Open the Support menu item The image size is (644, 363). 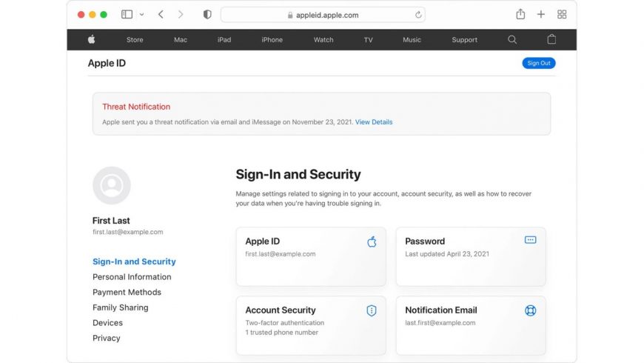[x=465, y=40]
